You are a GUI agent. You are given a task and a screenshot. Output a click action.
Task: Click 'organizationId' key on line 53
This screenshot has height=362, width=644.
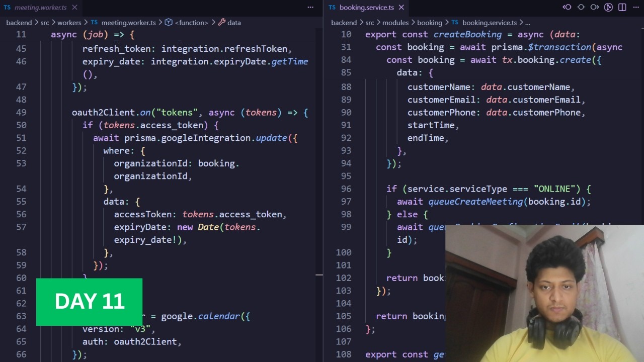[x=151, y=163]
